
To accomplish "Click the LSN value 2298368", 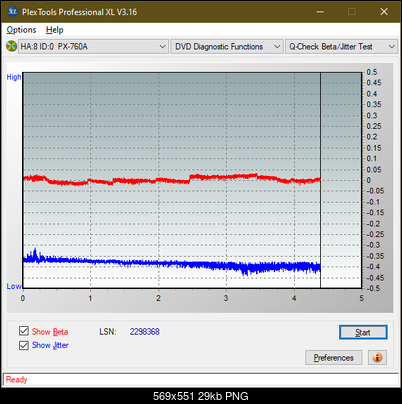I will coord(145,332).
